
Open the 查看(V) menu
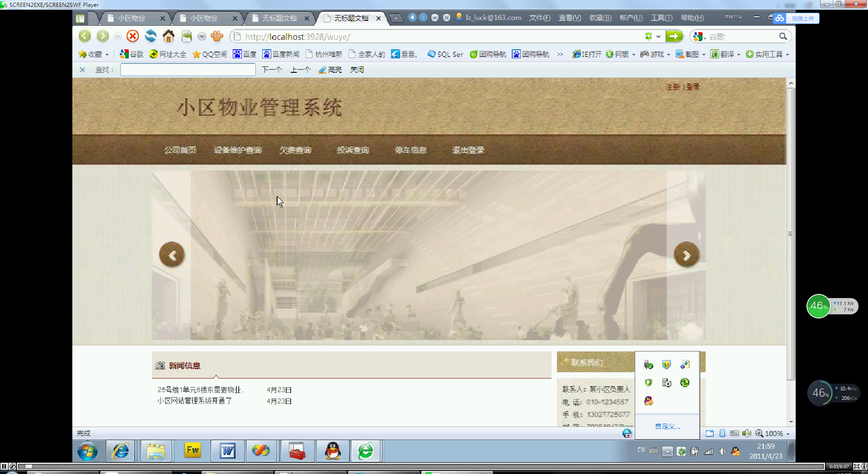(570, 18)
